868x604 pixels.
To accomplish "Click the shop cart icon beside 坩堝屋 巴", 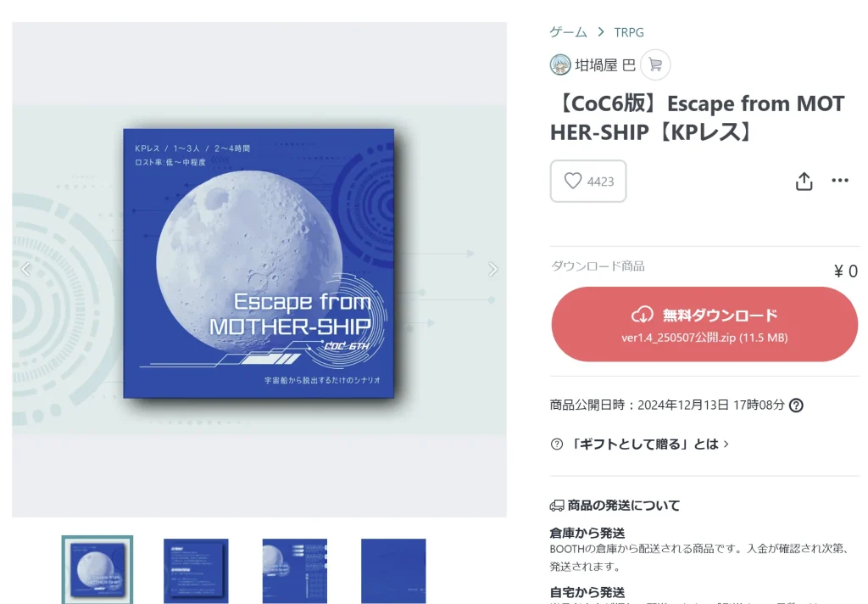I will (x=655, y=64).
